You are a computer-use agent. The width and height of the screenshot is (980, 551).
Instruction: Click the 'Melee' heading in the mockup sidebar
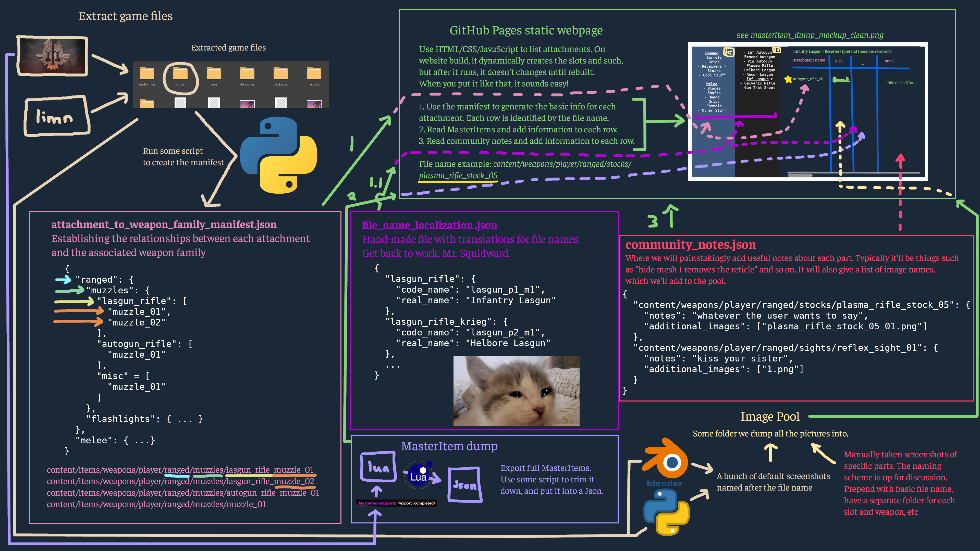712,84
